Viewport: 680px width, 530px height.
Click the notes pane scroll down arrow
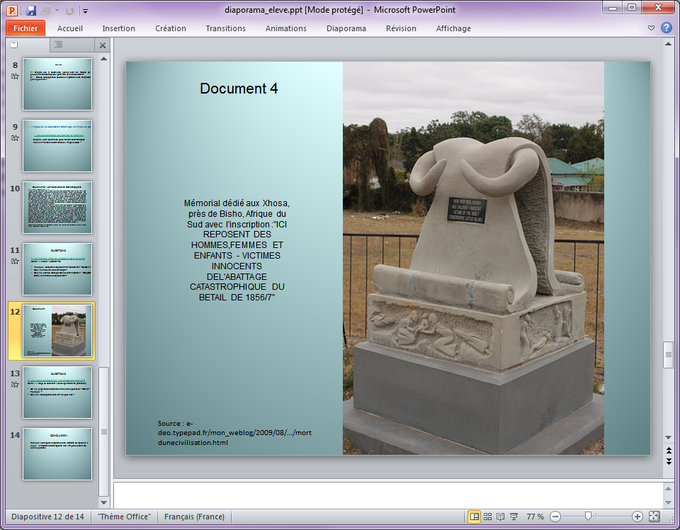click(x=668, y=503)
